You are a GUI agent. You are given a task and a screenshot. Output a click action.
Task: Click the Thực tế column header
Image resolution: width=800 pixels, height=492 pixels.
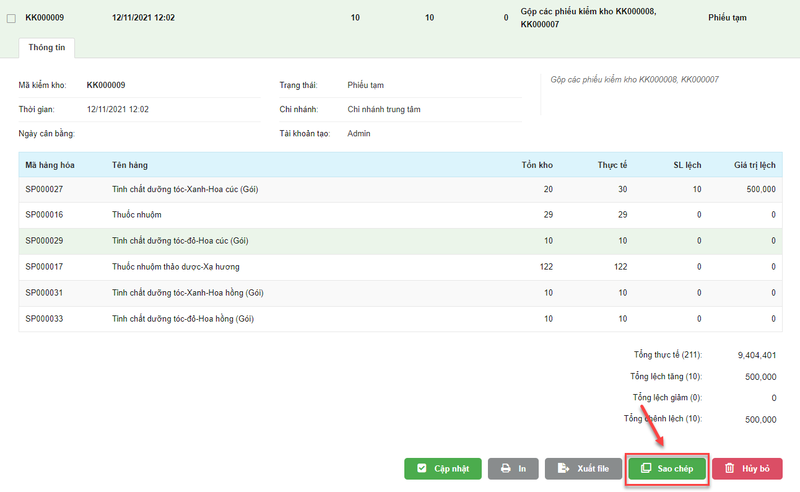(612, 164)
